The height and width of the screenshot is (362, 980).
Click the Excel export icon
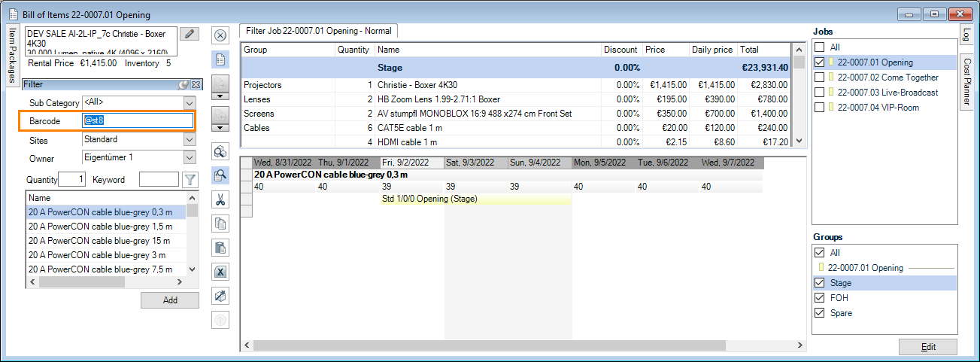220,272
